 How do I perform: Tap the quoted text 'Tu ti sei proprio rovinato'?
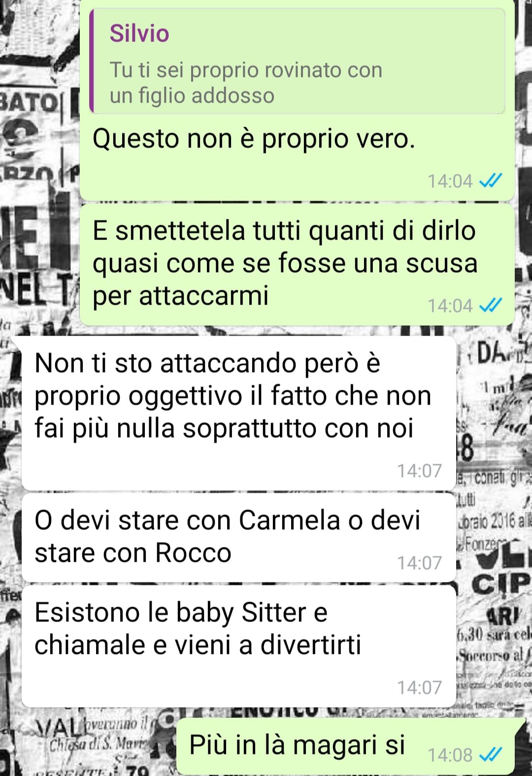tap(246, 83)
